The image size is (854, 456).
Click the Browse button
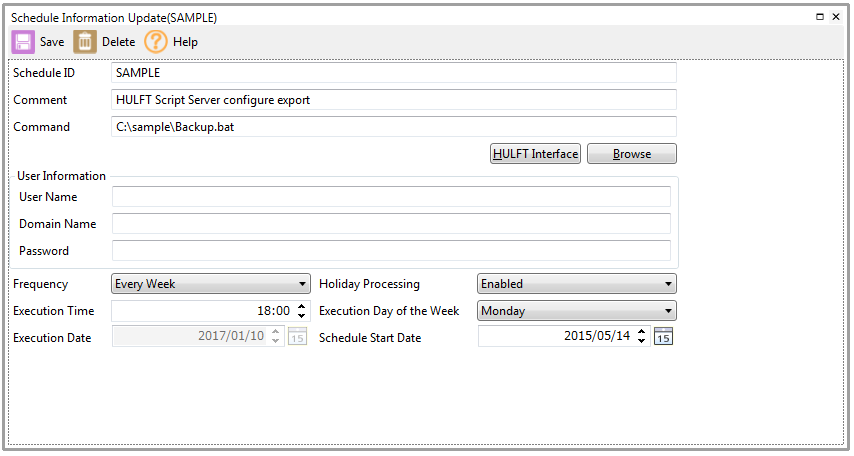631,154
